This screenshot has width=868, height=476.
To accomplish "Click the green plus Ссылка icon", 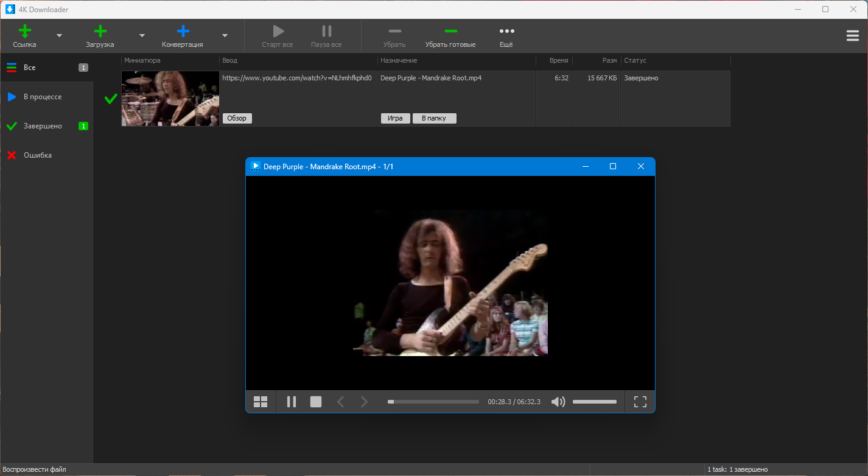I will pyautogui.click(x=24, y=31).
